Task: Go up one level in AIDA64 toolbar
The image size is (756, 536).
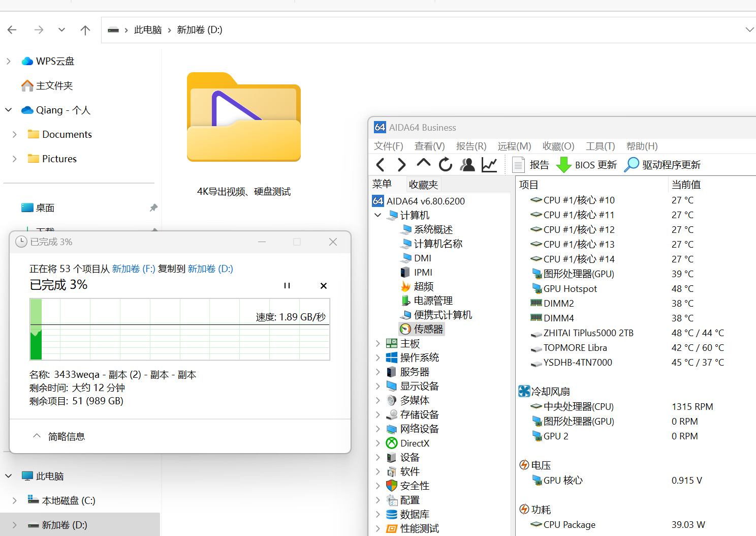Action: point(423,163)
